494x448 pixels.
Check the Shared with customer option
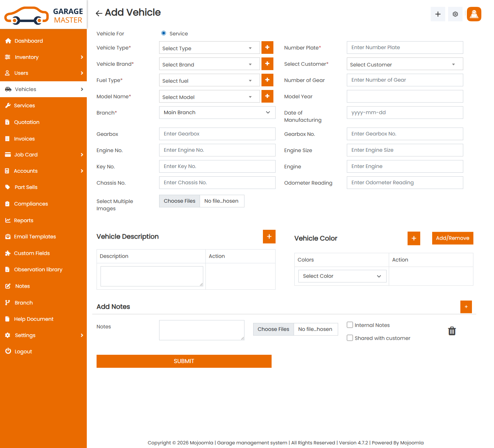(350, 338)
